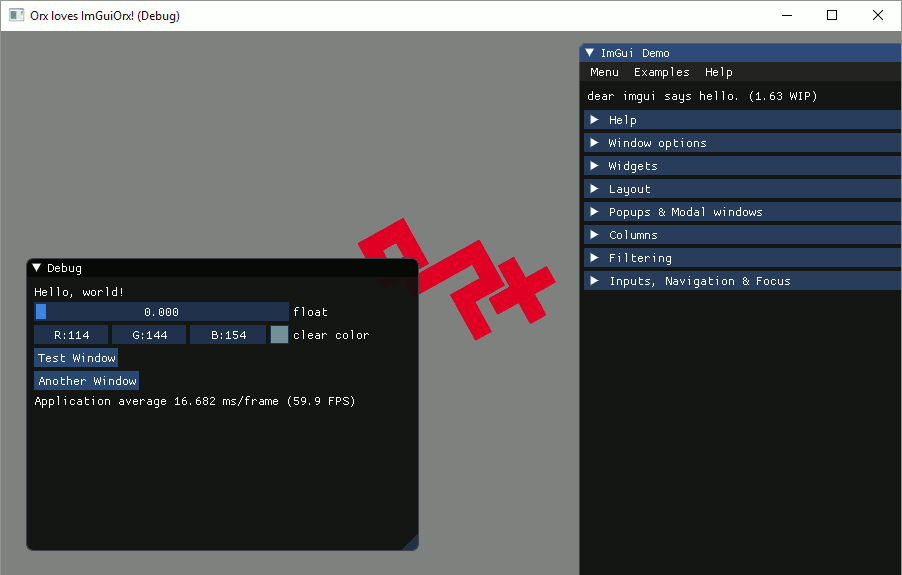Screen dimensions: 902x575
Task: Click the Debug window title bar
Action: (x=222, y=268)
